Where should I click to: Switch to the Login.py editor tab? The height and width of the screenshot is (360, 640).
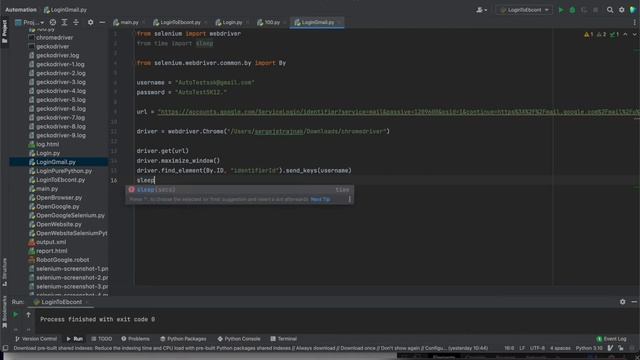point(232,22)
